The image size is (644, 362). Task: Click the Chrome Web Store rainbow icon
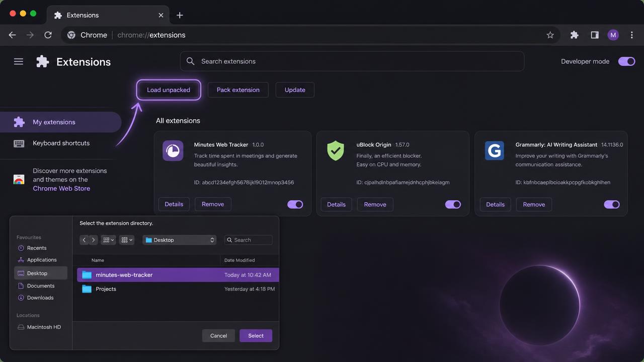coord(19,179)
